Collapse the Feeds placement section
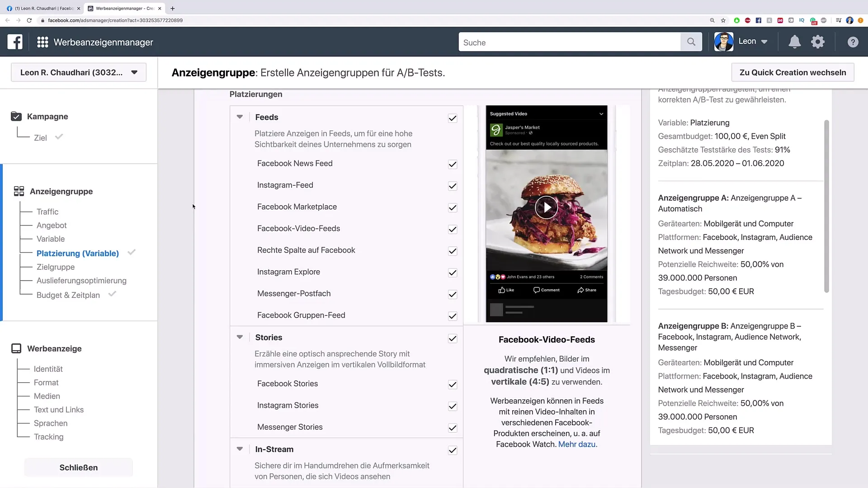Viewport: 868px width, 488px height. pyautogui.click(x=240, y=117)
